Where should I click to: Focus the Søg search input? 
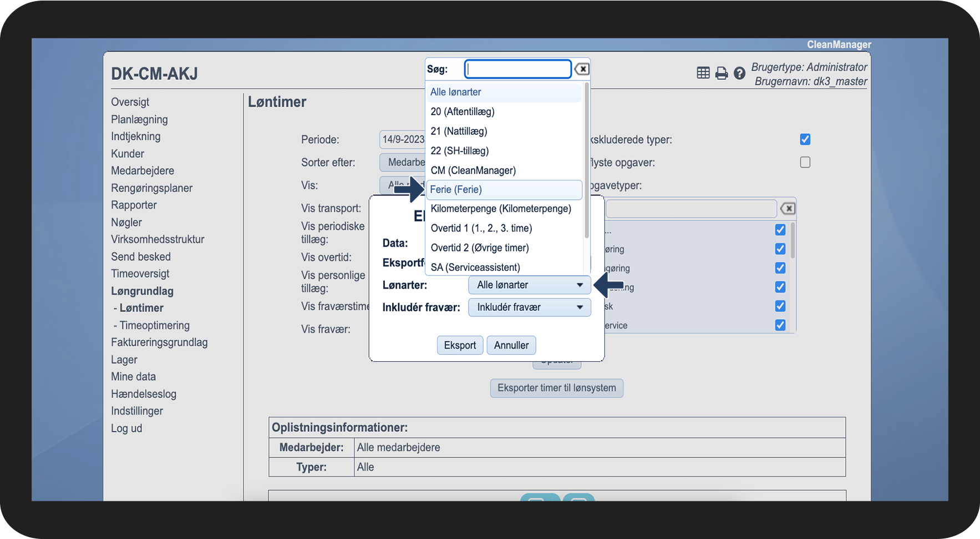[518, 69]
